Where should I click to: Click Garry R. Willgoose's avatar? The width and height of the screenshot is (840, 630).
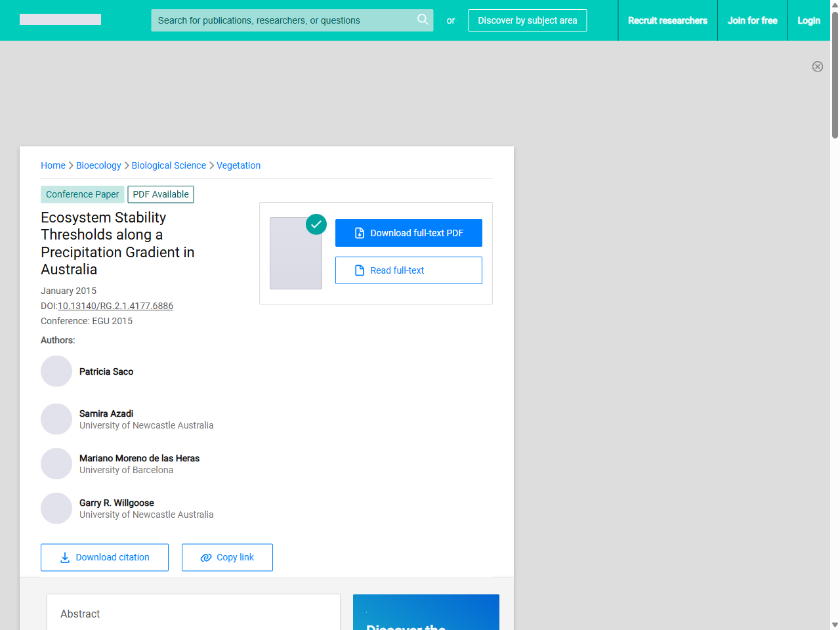(x=56, y=508)
